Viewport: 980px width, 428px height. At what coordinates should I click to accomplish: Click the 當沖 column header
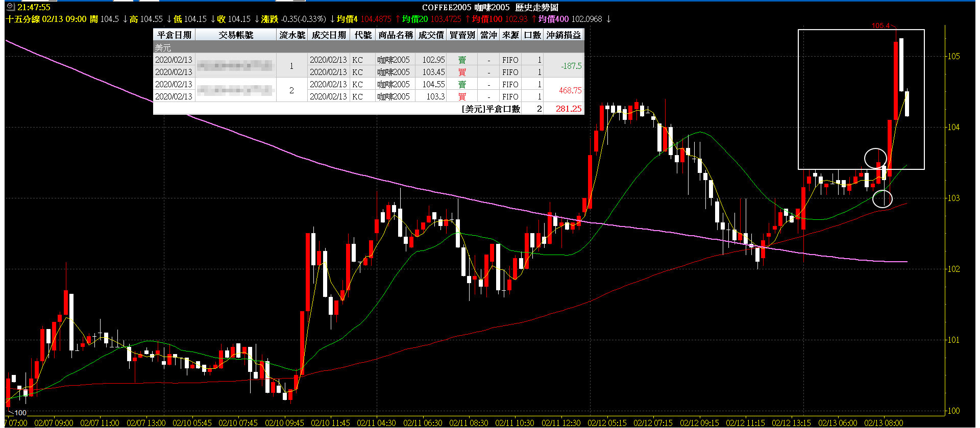[488, 35]
